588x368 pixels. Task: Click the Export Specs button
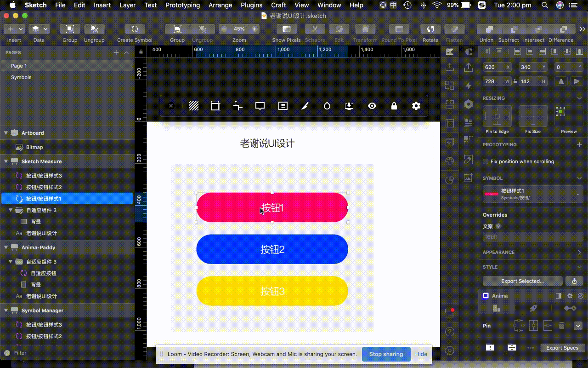(562, 348)
